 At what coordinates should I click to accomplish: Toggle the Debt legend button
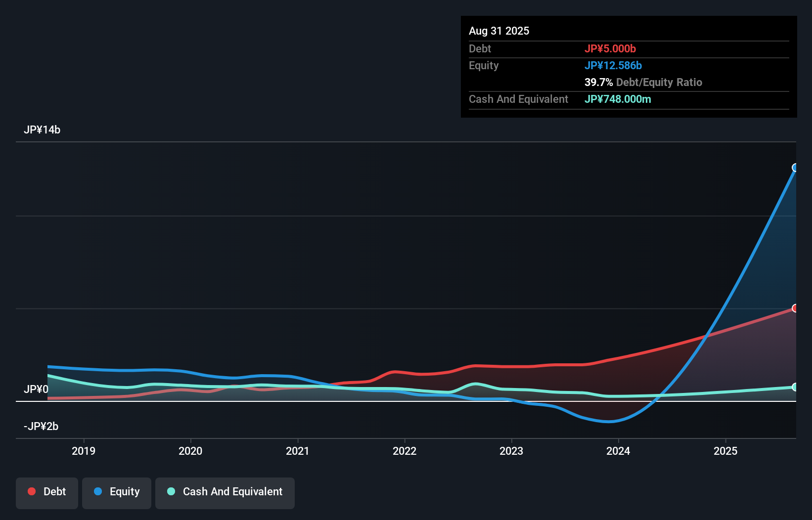47,492
